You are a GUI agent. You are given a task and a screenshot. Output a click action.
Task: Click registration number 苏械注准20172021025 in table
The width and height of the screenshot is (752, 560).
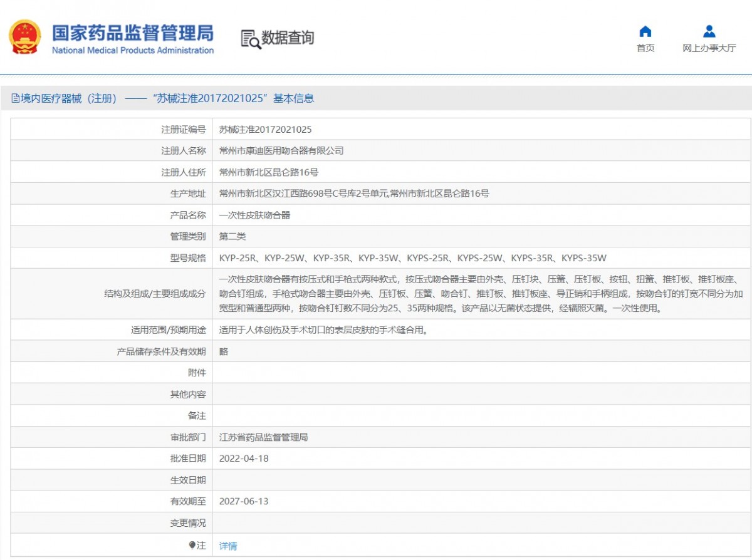pos(265,130)
